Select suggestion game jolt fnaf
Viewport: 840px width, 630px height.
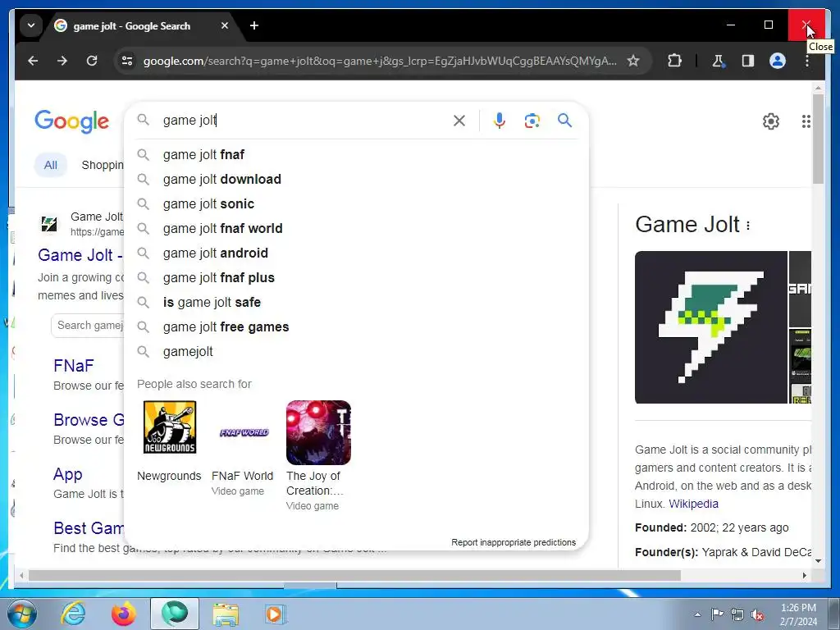(x=356, y=155)
